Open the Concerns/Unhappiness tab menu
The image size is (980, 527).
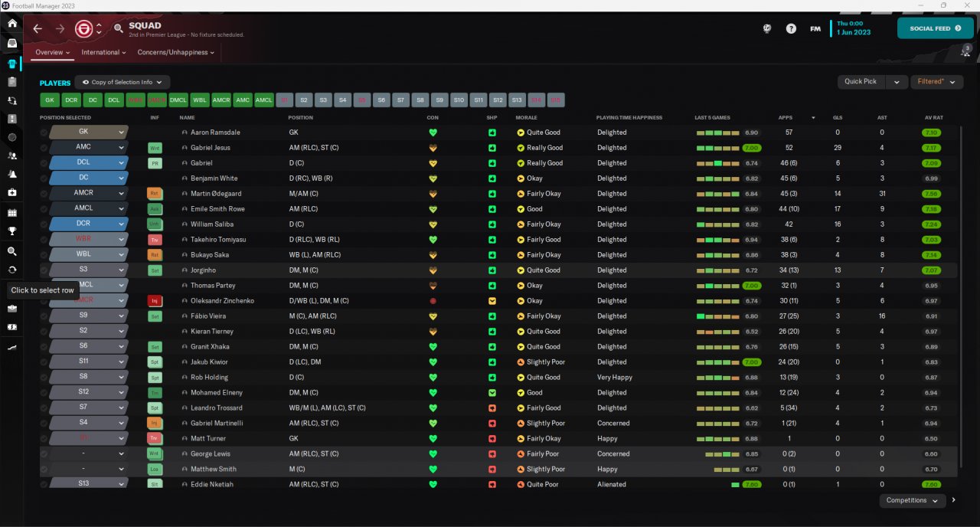[x=175, y=53]
